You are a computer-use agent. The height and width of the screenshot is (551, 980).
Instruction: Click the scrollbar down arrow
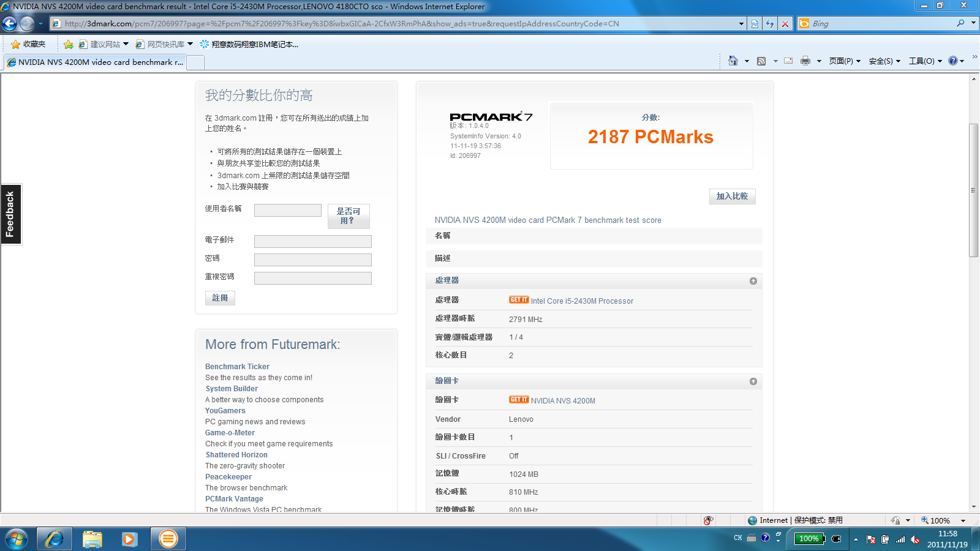973,507
